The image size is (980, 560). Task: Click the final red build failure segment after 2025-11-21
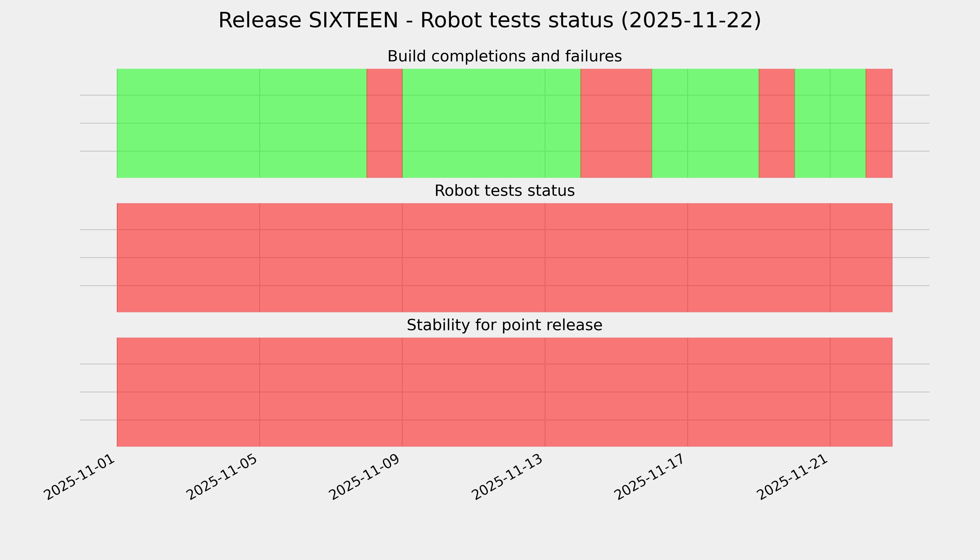coord(879,123)
